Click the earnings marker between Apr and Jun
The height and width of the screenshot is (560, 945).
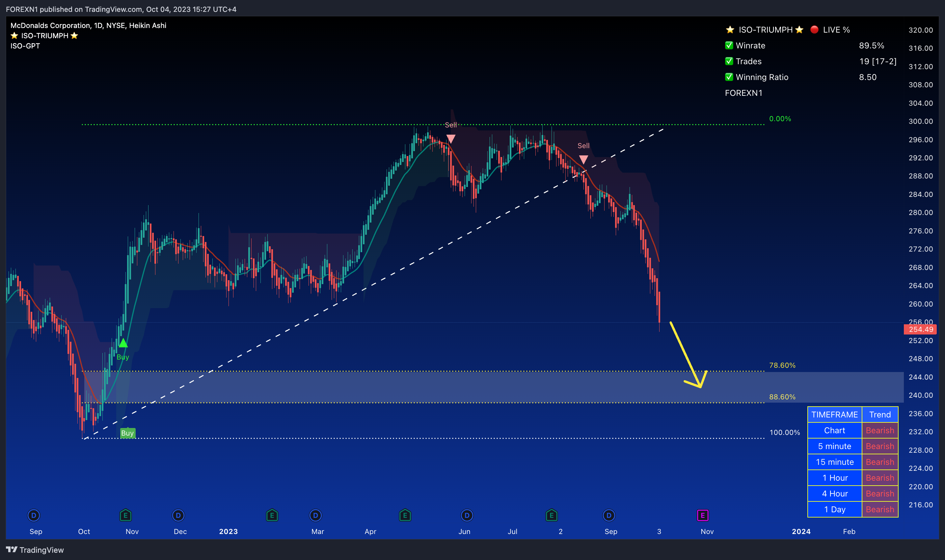[405, 515]
